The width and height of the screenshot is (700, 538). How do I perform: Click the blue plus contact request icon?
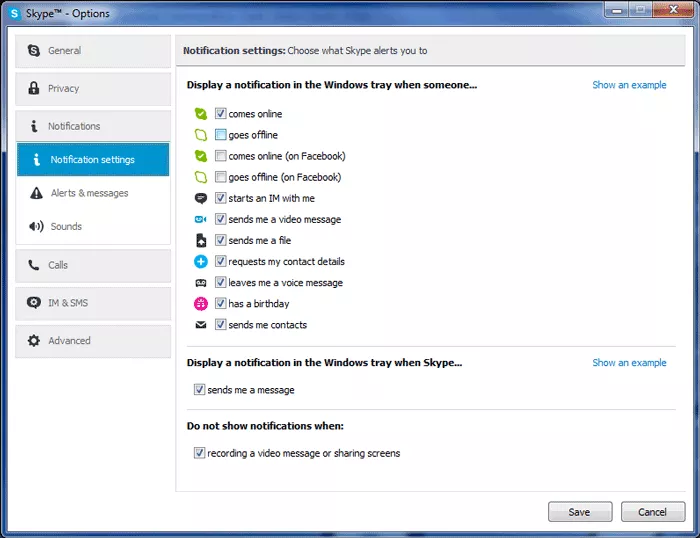(x=201, y=261)
